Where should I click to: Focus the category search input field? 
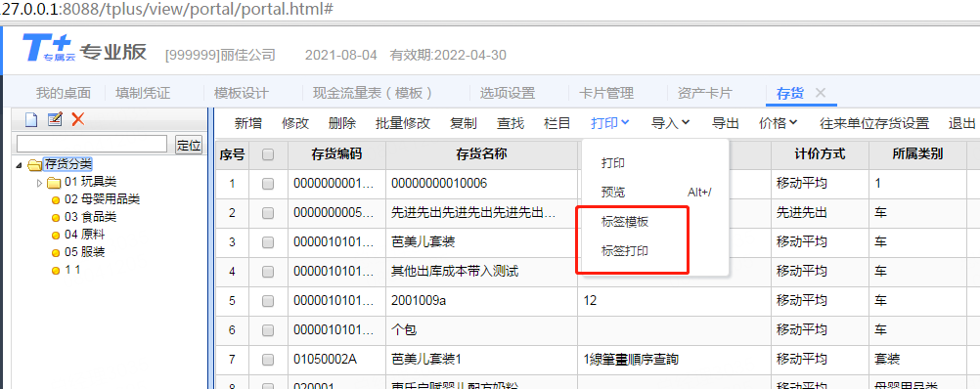pyautogui.click(x=92, y=145)
